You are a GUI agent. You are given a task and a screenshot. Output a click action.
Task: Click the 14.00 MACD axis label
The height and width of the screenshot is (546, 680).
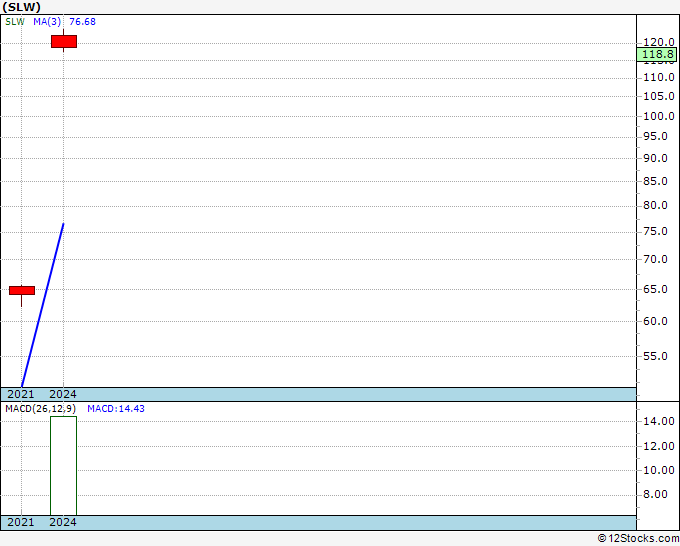click(659, 421)
